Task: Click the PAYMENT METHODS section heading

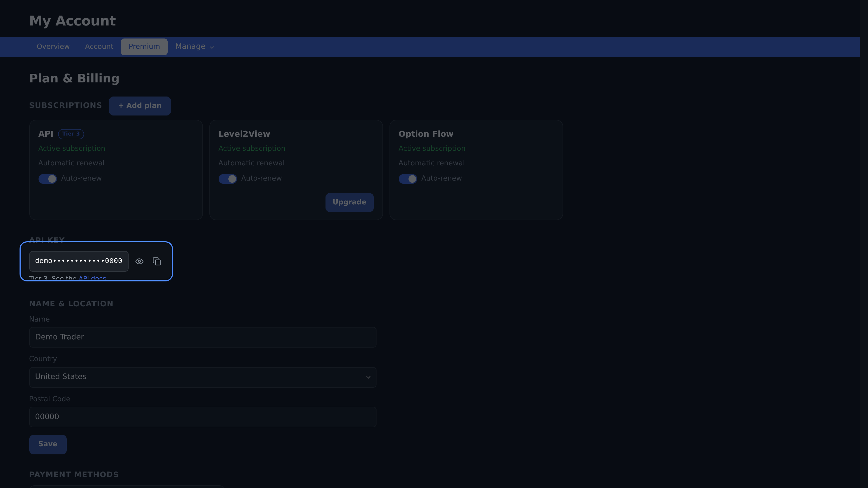Action: [74, 474]
